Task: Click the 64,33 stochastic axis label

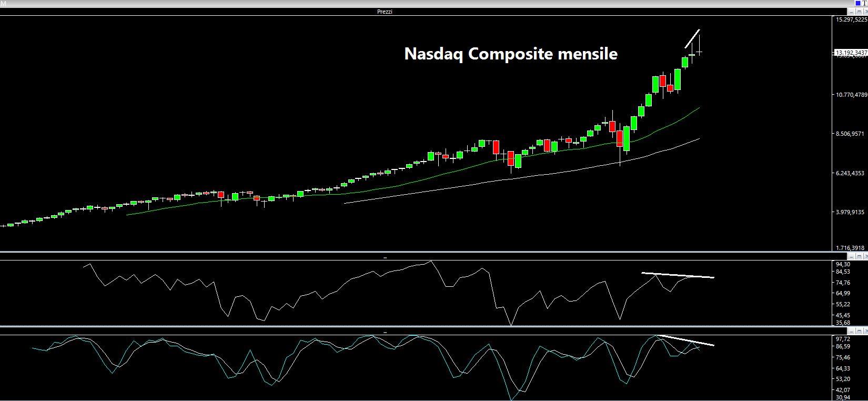Action: pos(843,368)
